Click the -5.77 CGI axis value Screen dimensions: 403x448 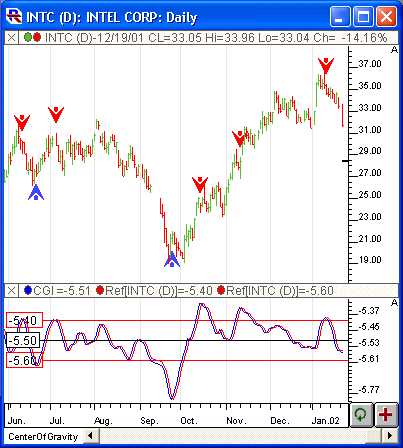point(369,389)
